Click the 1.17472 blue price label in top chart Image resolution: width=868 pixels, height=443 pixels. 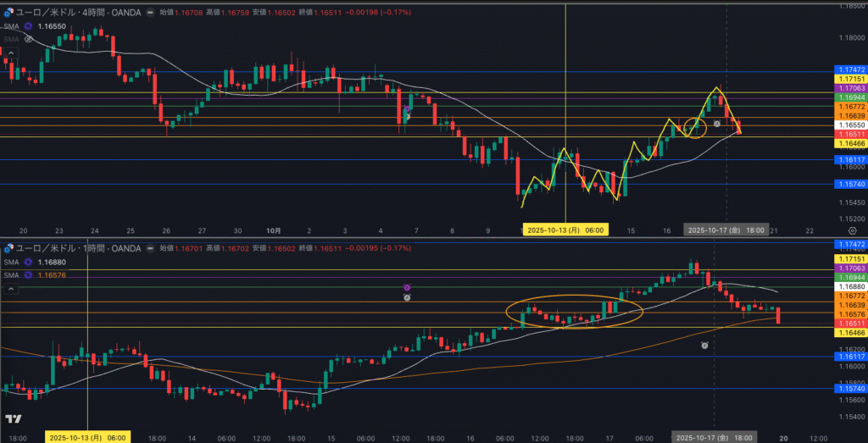(849, 69)
